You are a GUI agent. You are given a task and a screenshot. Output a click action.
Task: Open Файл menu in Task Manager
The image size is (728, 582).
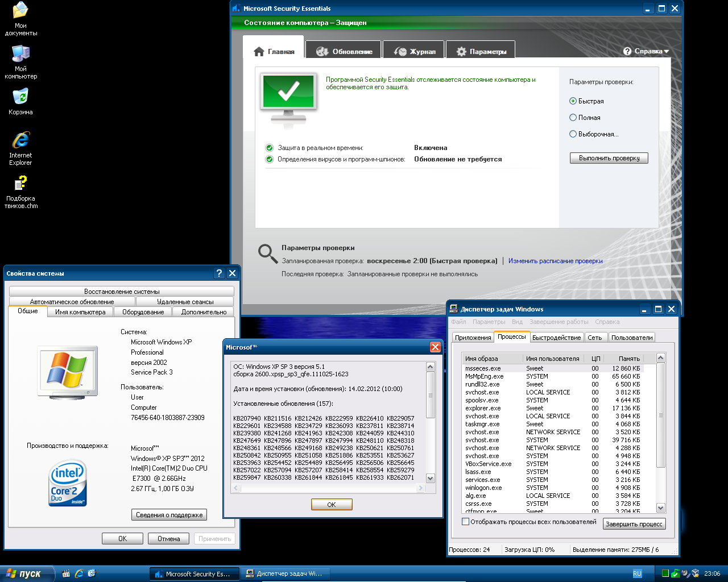(458, 322)
